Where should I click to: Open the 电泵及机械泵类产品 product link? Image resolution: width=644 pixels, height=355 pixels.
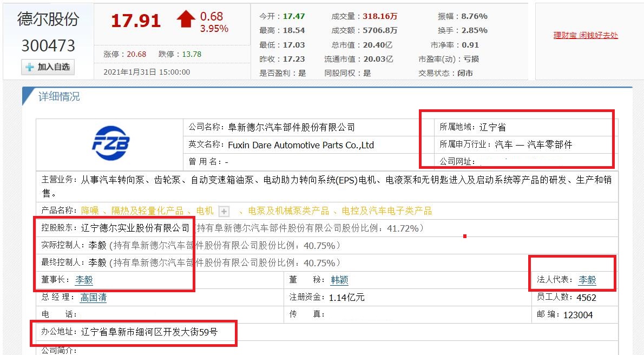pos(288,211)
